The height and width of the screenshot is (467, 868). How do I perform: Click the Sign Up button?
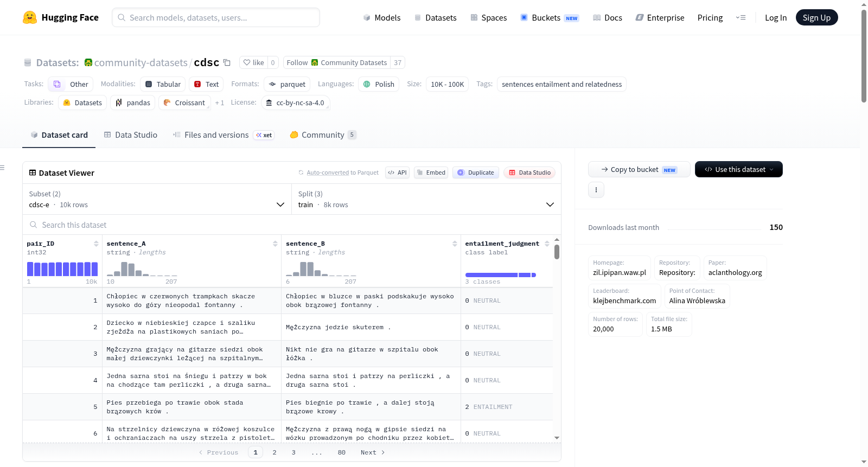816,17
